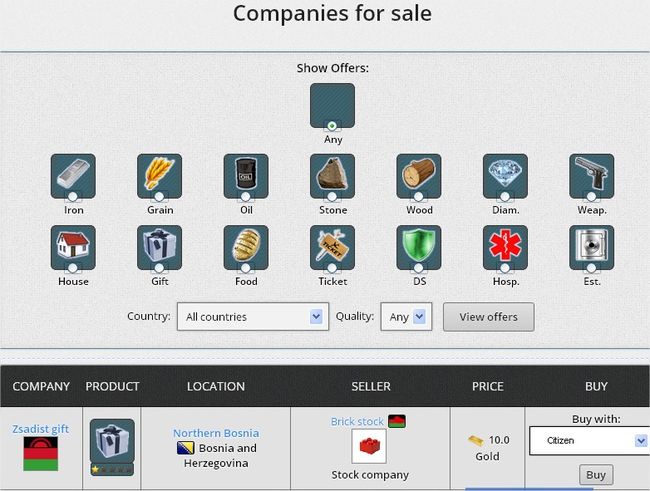Expand the Quality dropdown
Screen dimensions: 650x491
pos(406,317)
